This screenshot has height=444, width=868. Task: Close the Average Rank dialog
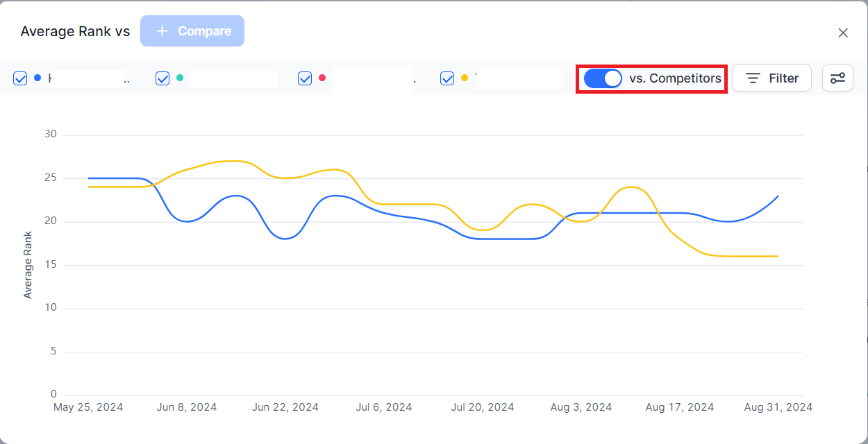click(x=843, y=33)
